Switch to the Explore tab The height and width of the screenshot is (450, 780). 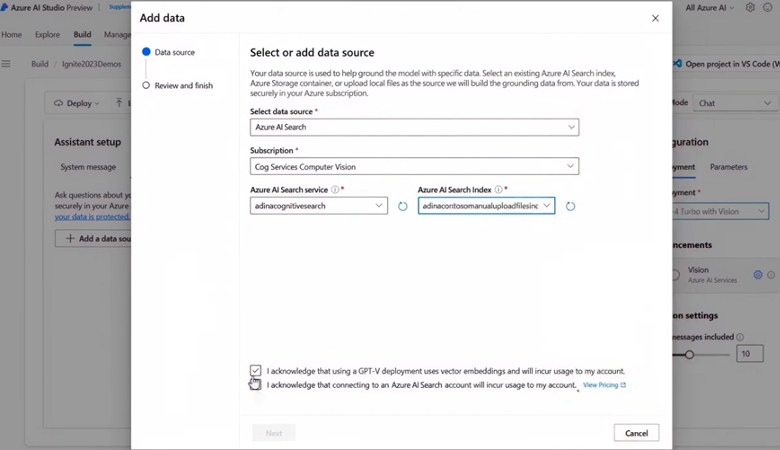click(x=47, y=35)
